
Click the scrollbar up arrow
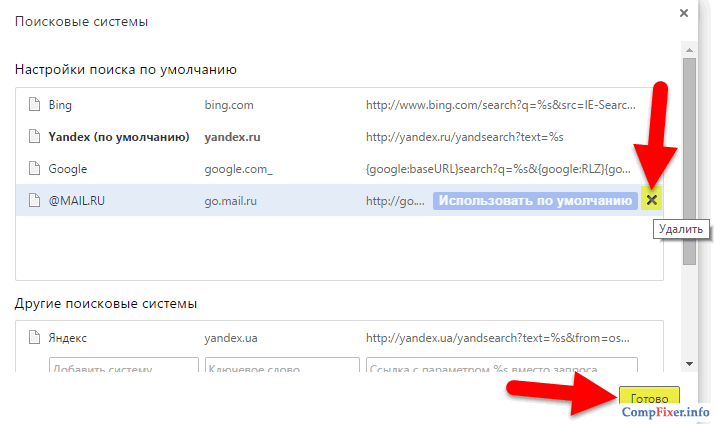point(690,50)
